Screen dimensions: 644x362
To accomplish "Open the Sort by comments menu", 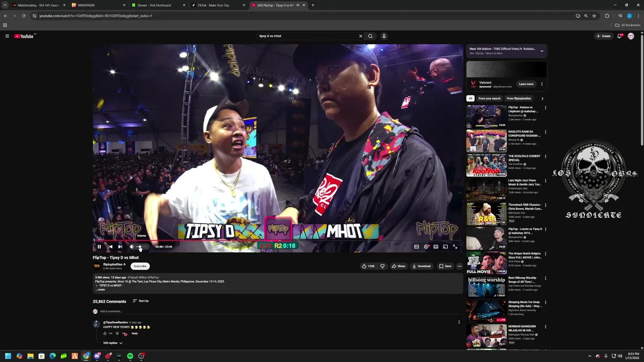I will (141, 301).
